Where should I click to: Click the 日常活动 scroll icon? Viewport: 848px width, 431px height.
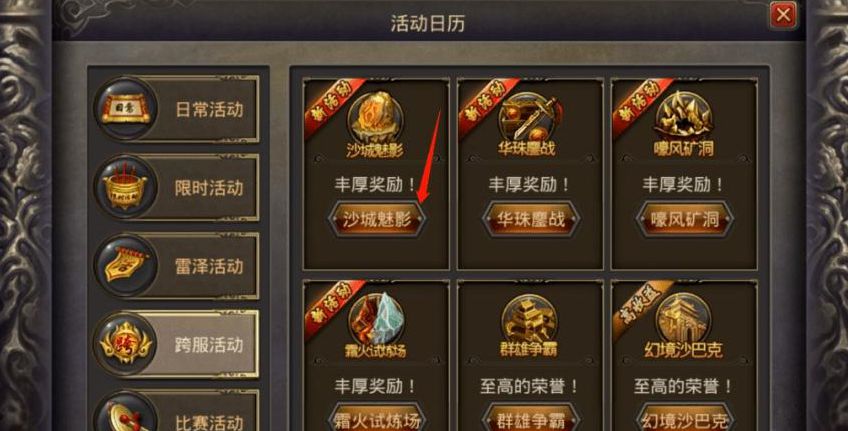(x=126, y=109)
